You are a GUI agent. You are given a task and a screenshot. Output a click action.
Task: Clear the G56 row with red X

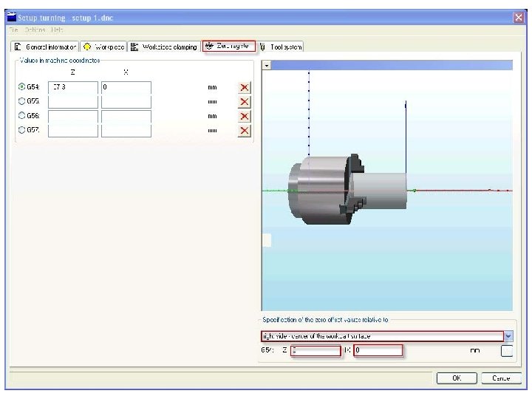pos(245,117)
